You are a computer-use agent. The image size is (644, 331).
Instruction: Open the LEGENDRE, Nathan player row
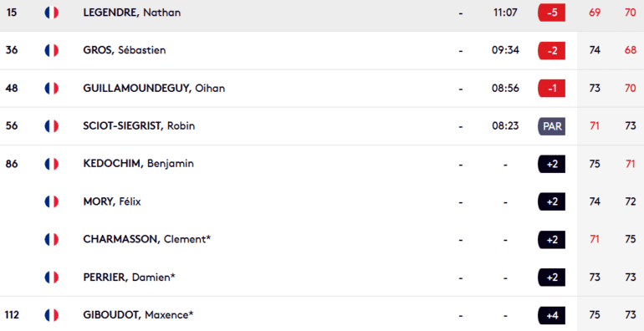tap(322, 14)
